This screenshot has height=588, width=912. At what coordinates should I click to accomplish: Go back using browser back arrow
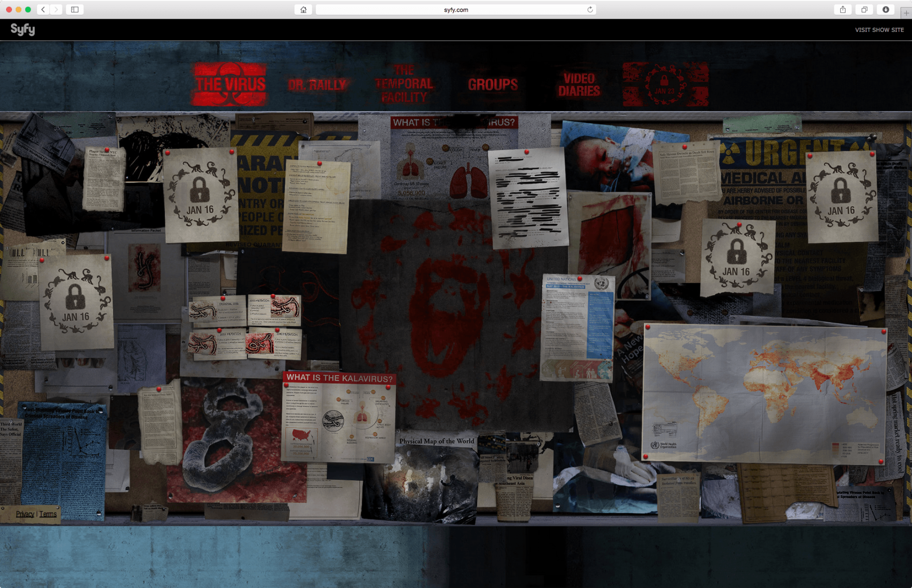43,10
